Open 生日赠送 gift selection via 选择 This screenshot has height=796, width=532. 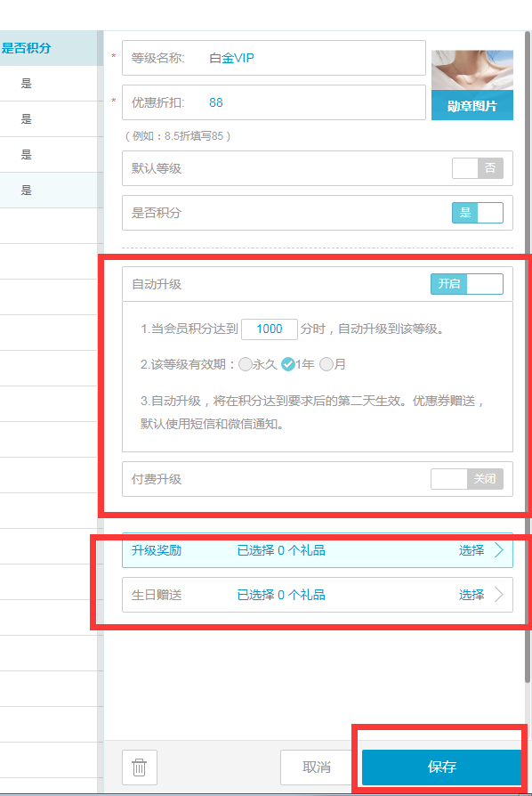[472, 595]
